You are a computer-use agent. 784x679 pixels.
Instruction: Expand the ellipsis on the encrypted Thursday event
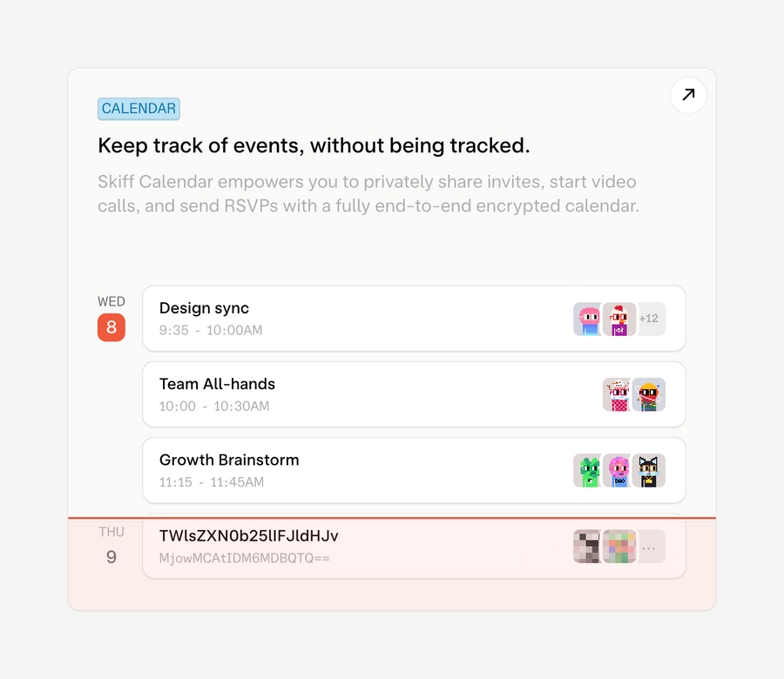pyautogui.click(x=650, y=547)
